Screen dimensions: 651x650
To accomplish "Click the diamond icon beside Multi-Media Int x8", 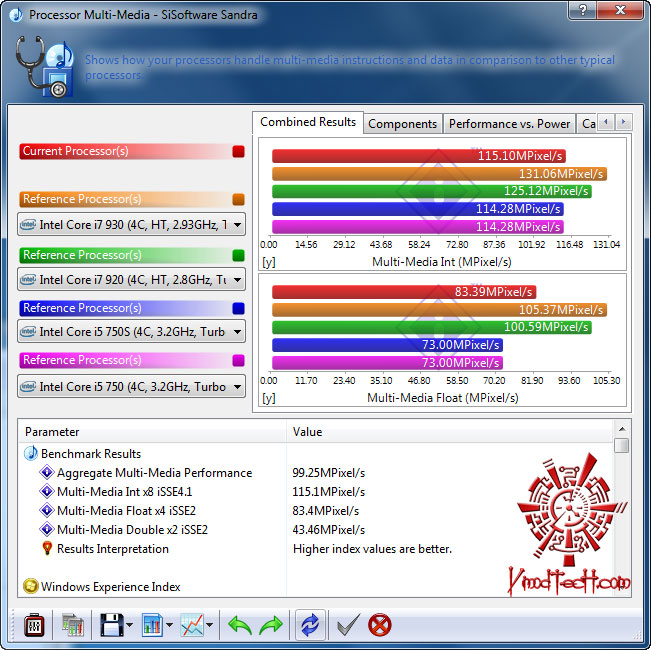I will [x=46, y=491].
